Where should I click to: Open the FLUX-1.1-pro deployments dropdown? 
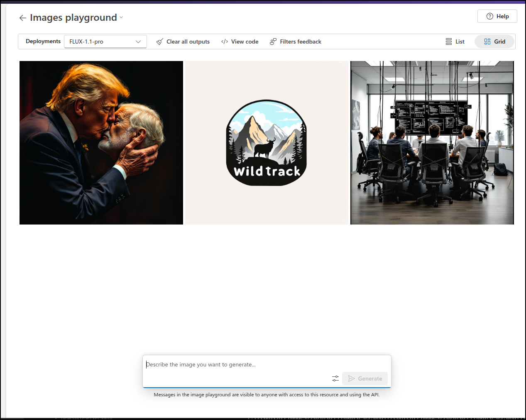105,42
